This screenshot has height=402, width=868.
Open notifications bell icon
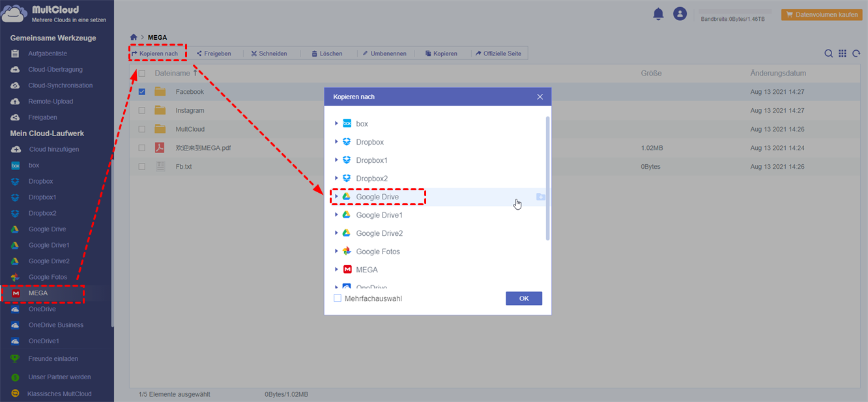(x=658, y=14)
